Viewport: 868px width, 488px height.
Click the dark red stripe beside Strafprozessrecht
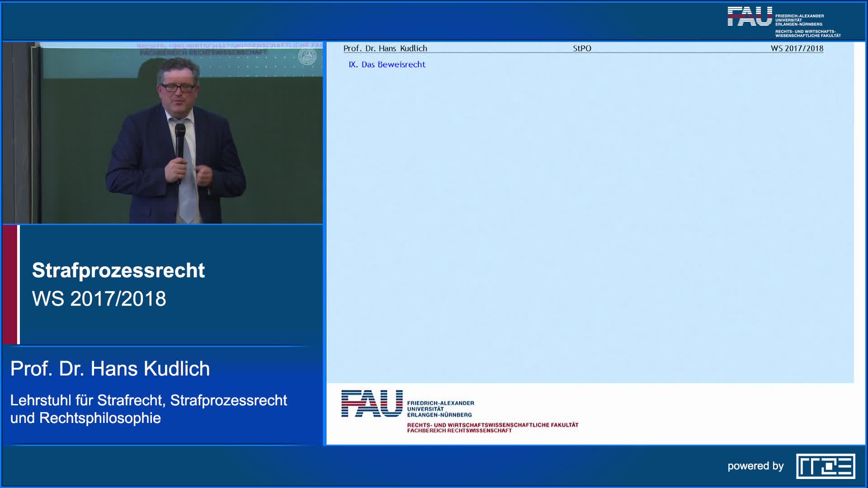10,285
